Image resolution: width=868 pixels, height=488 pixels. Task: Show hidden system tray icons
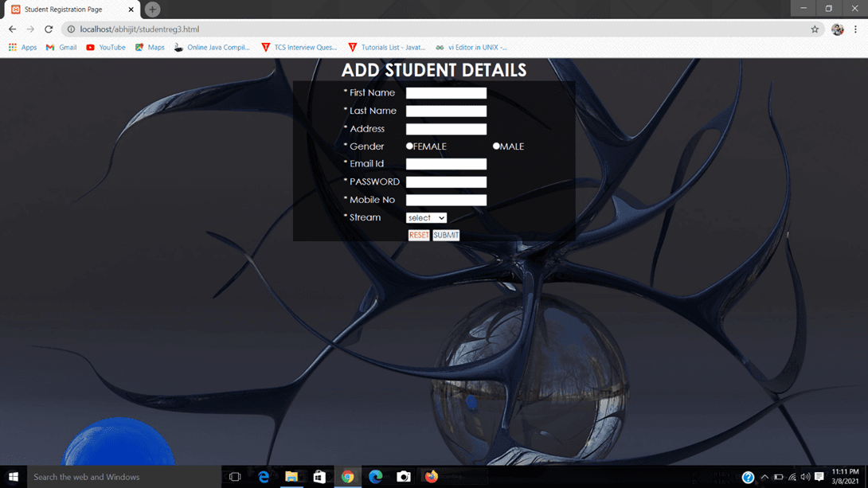click(764, 477)
